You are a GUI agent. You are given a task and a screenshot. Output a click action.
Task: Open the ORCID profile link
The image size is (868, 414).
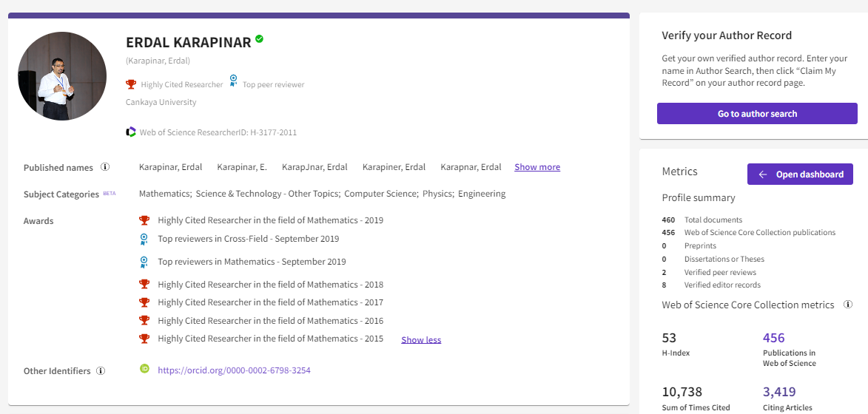point(234,370)
